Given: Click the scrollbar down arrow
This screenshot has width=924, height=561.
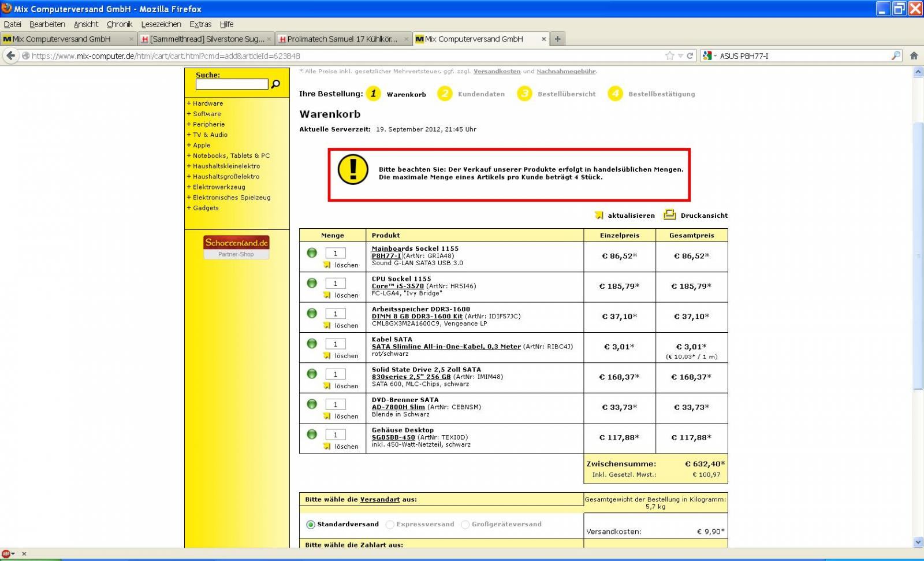Looking at the screenshot, I should 918,543.
